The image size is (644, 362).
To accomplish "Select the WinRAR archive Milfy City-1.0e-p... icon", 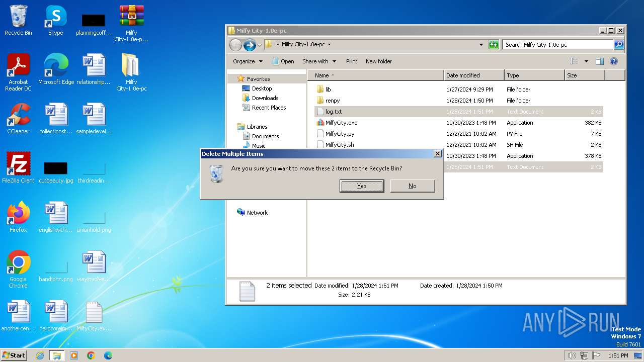I will click(131, 24).
